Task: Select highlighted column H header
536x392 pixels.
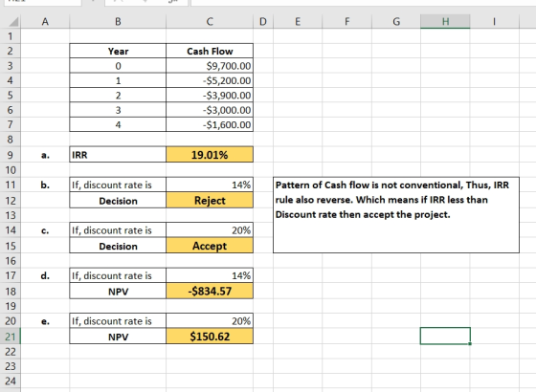Action: point(445,21)
